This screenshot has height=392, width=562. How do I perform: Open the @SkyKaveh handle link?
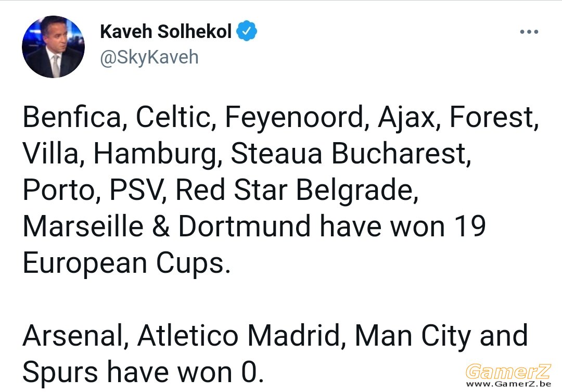(x=149, y=57)
